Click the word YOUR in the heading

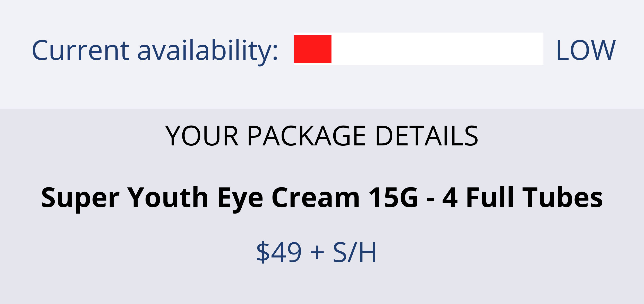pyautogui.click(x=202, y=136)
